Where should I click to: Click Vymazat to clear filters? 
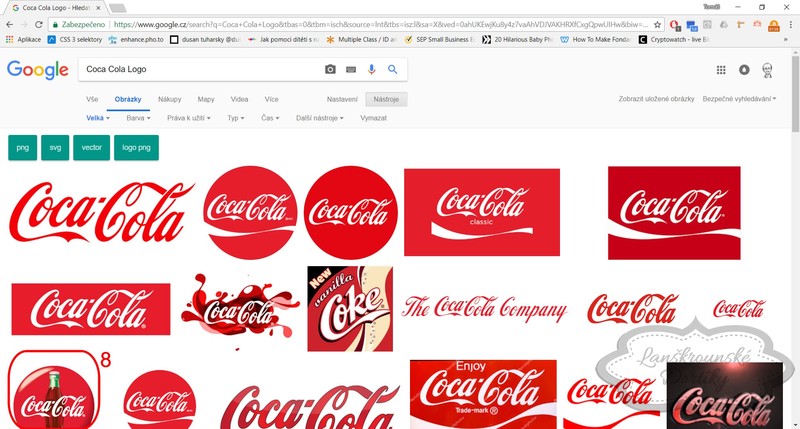pos(373,118)
